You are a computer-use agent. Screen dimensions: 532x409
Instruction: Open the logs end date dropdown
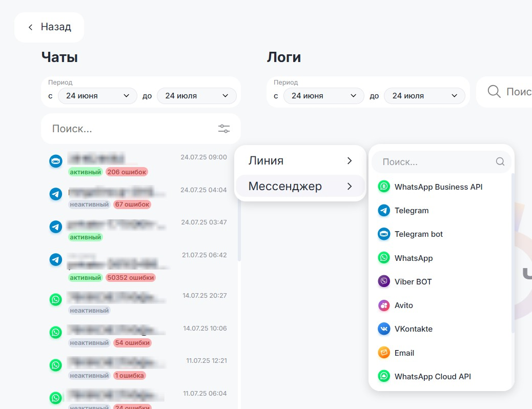coord(425,96)
